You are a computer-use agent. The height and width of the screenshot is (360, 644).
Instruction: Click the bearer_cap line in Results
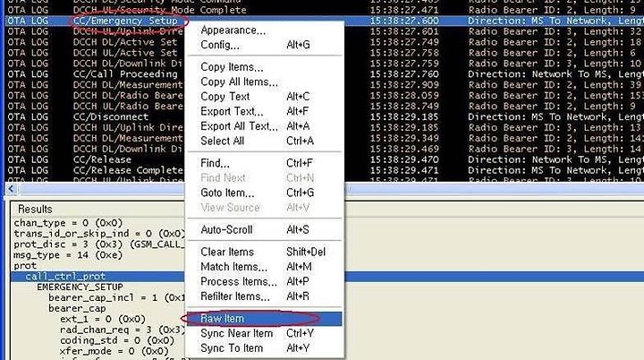(x=77, y=309)
